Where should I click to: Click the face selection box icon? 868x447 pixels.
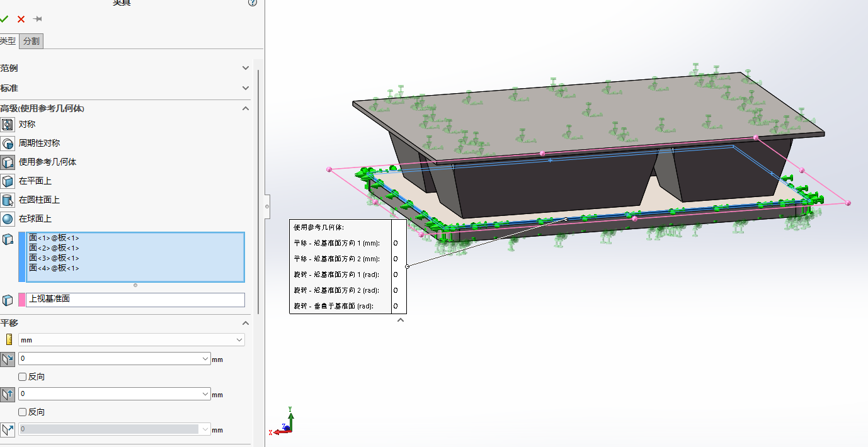tap(8, 239)
